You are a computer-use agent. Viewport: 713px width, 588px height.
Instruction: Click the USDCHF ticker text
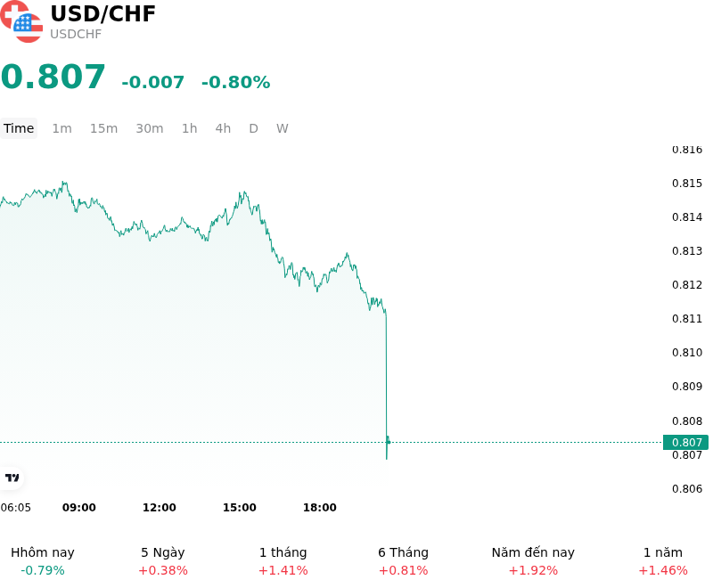coord(76,34)
